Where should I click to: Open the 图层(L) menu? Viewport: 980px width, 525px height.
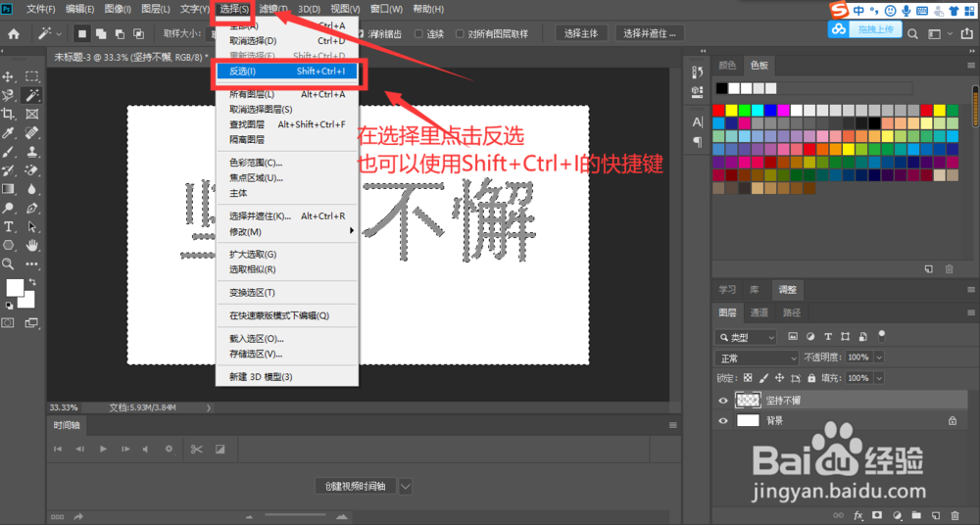coord(156,9)
